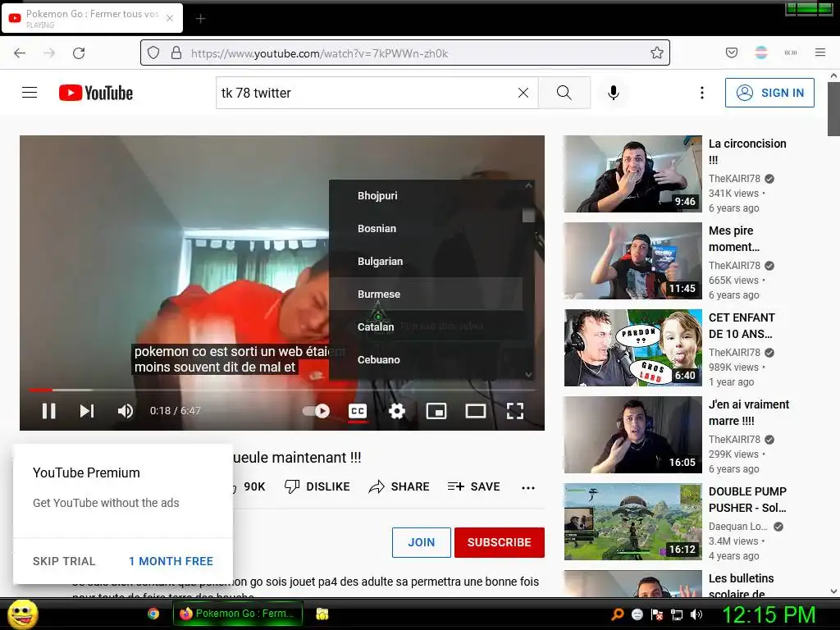Select Bosnian subtitle language

click(426, 228)
